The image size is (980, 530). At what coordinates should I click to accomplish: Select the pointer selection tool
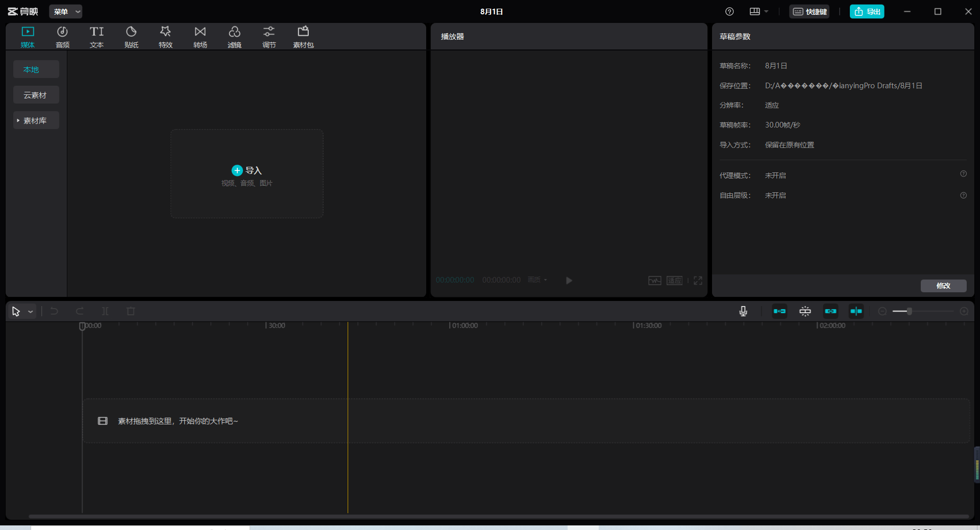[x=16, y=311]
